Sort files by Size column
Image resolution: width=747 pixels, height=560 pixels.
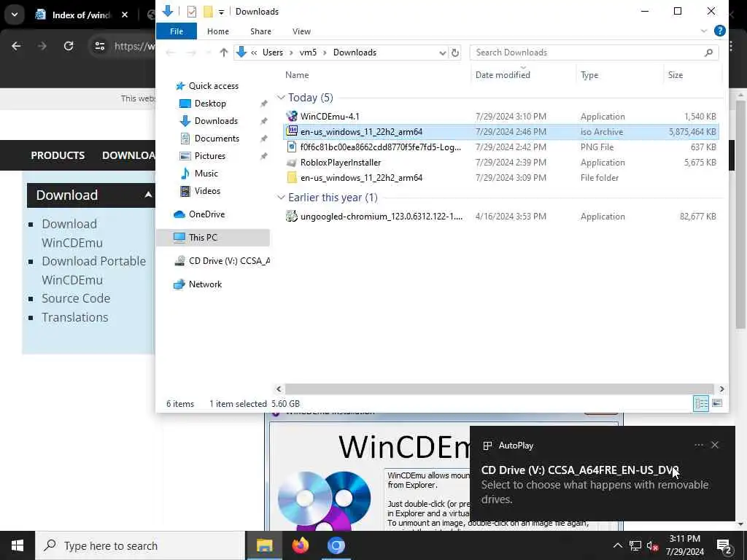click(x=675, y=75)
